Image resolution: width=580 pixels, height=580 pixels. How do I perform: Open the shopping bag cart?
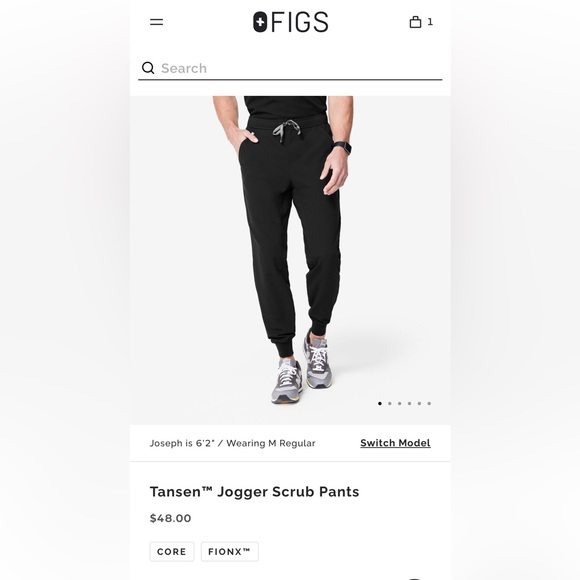(415, 22)
